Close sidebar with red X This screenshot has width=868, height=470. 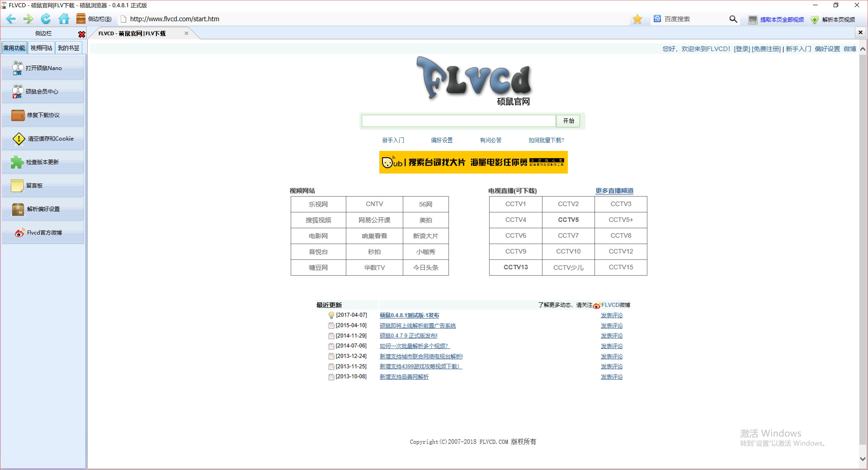(82, 34)
